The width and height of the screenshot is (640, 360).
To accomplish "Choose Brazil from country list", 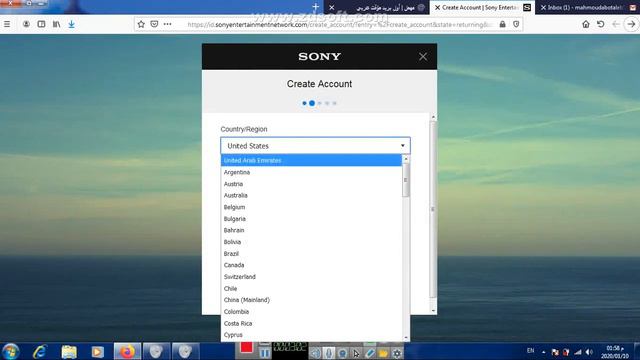I will [311, 254].
